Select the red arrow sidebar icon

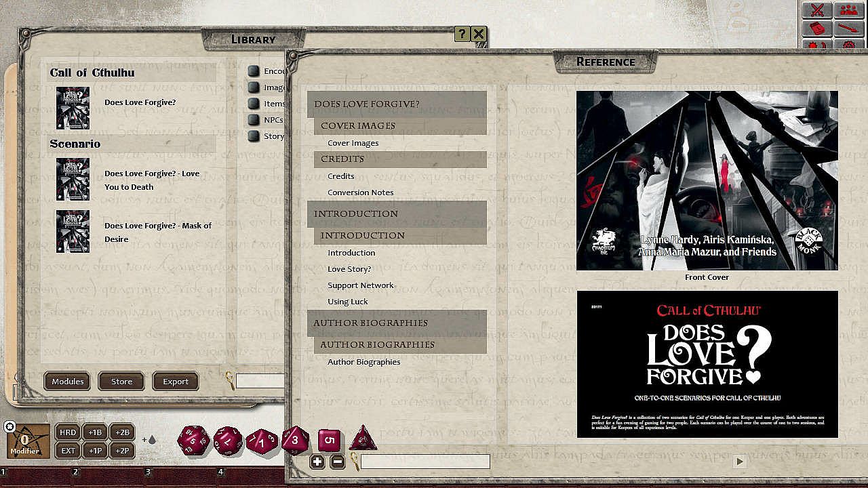tap(848, 29)
